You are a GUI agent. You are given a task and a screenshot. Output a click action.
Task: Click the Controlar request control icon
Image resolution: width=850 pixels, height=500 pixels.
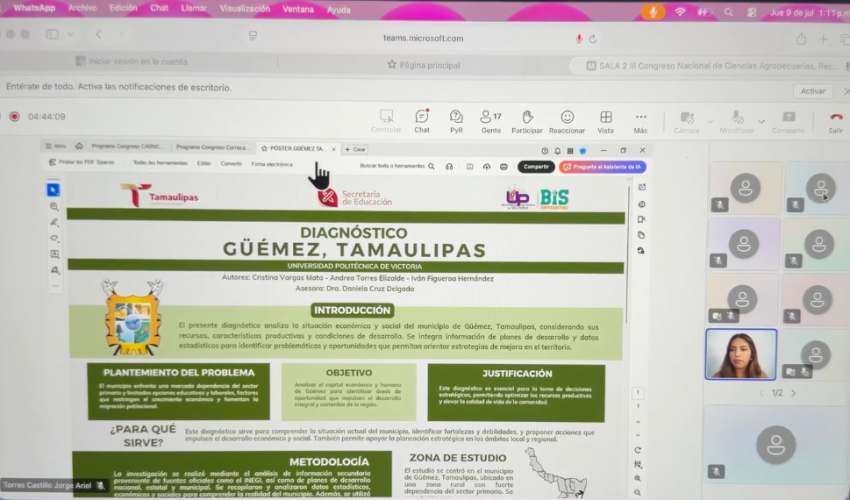pos(387,121)
